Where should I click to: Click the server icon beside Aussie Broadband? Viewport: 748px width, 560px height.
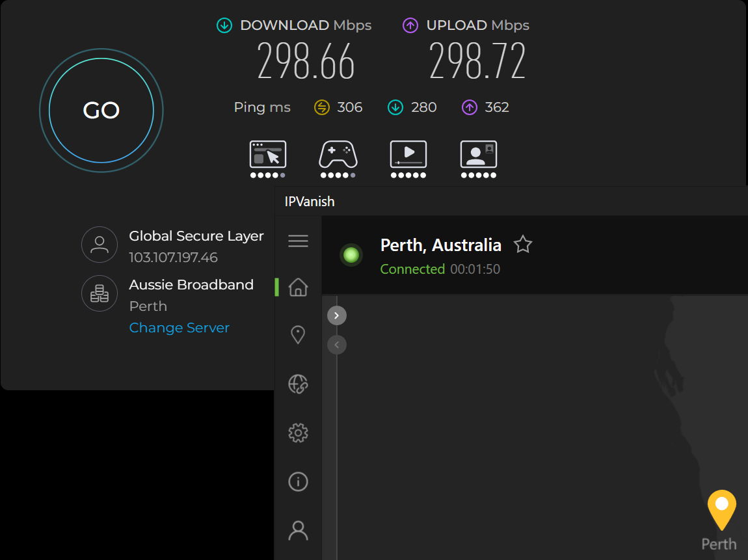click(100, 293)
